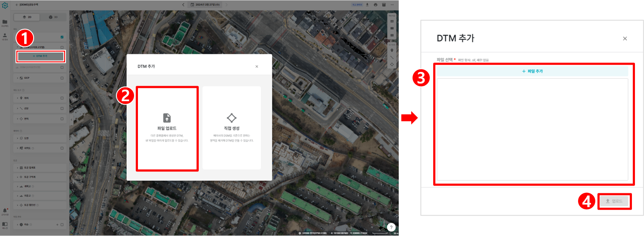644x236 pixels.
Task: Click the + 파일 추가 add file bar
Action: 532,71
